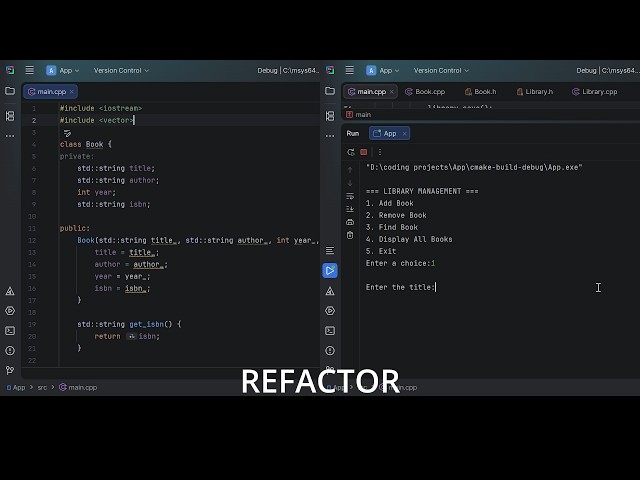Jump down the stack trace with the down arrow
Screen dimensions: 640x480
click(350, 183)
